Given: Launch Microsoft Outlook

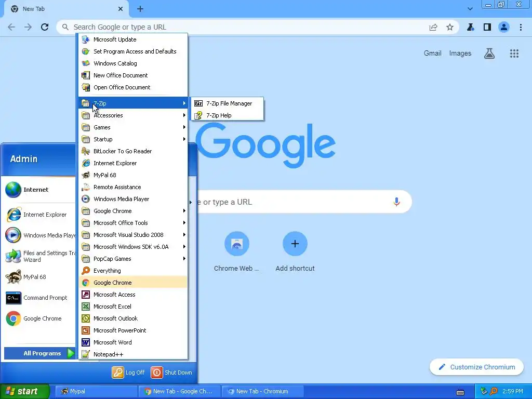Looking at the screenshot, I should [133, 318].
